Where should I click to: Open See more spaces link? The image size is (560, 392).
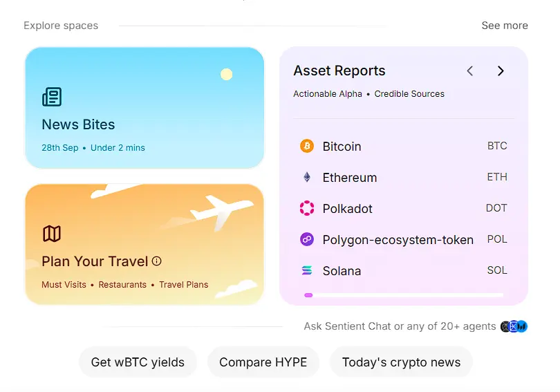pos(505,26)
